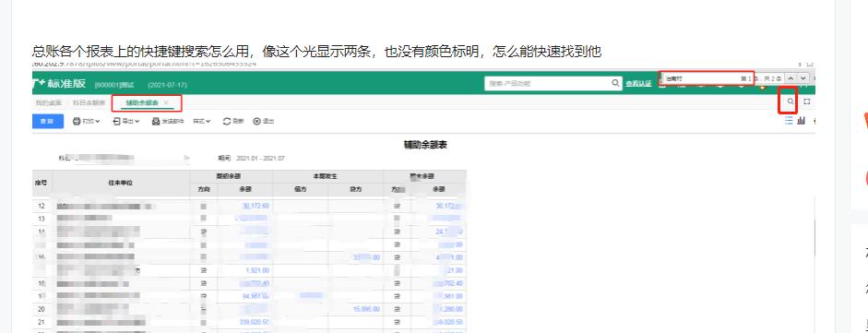Click the fullscreen square icon at the tab bar end
Viewport: 868px width, 333px height.
[806, 101]
